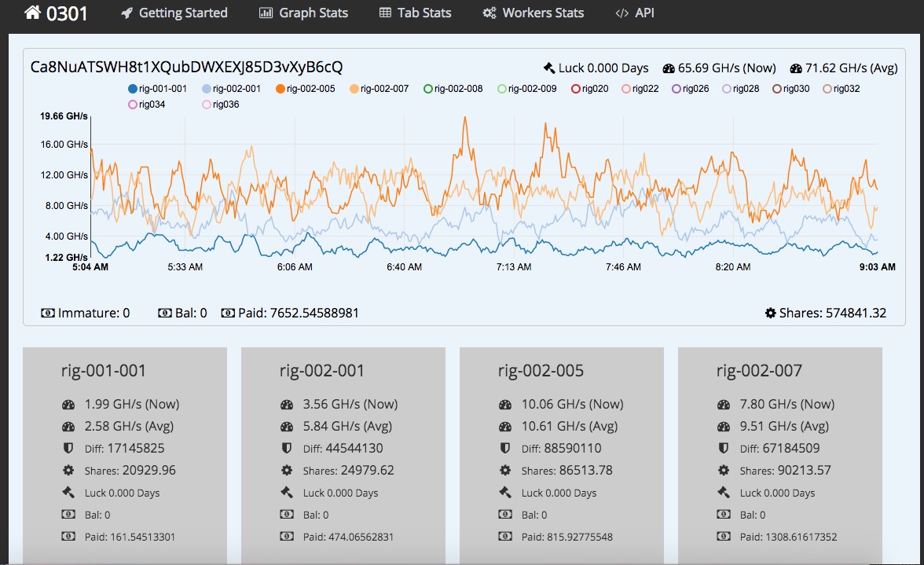Viewport: 924px width, 565px height.
Task: Open the API menu item
Action: 644,13
